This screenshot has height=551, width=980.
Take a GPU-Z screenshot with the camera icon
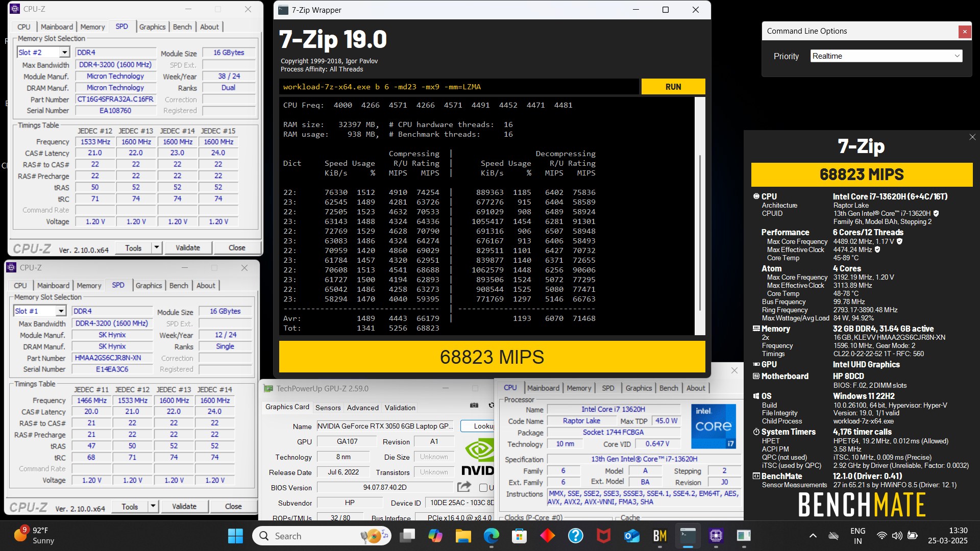474,406
